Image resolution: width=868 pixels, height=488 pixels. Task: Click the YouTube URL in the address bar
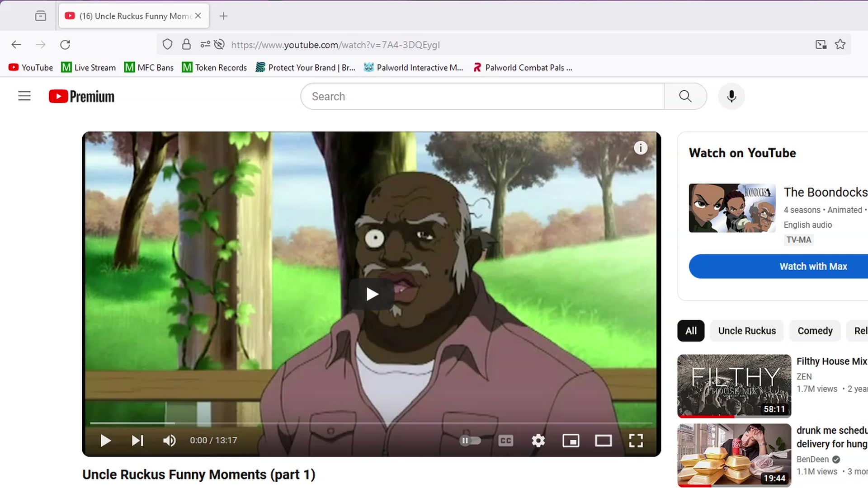[335, 45]
